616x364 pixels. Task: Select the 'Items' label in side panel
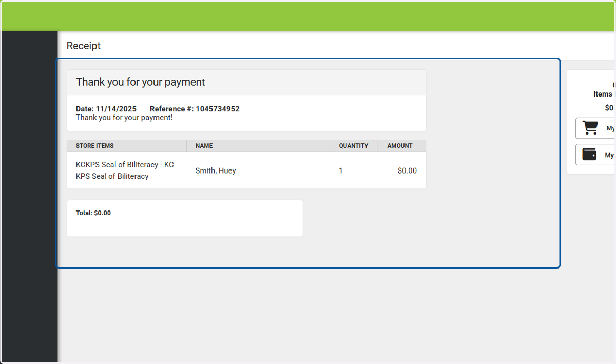click(603, 94)
